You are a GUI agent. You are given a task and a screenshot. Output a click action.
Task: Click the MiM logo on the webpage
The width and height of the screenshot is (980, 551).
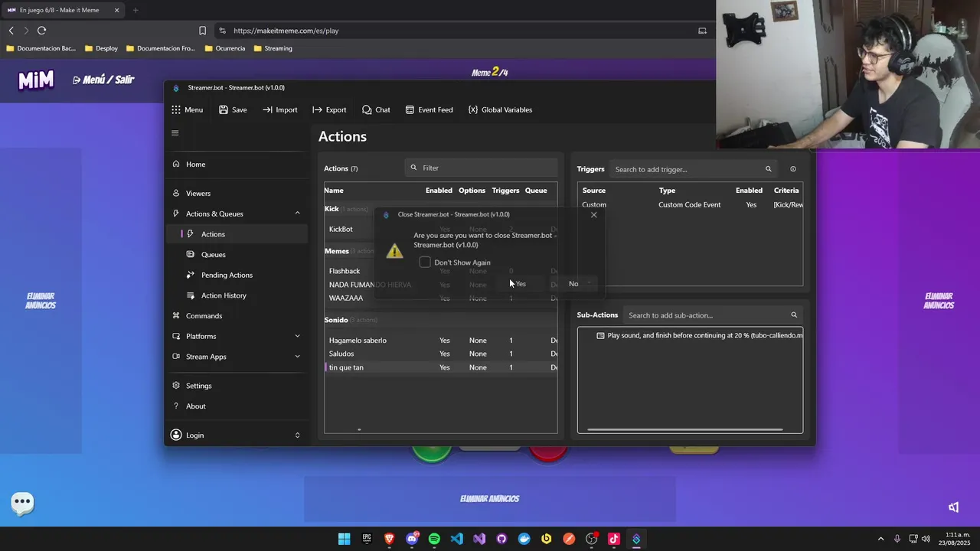(36, 80)
